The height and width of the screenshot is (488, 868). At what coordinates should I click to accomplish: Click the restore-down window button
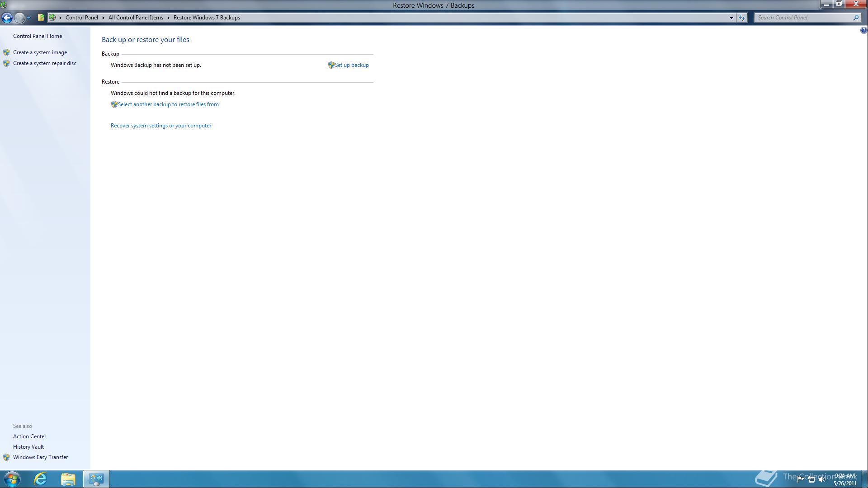[x=839, y=4]
